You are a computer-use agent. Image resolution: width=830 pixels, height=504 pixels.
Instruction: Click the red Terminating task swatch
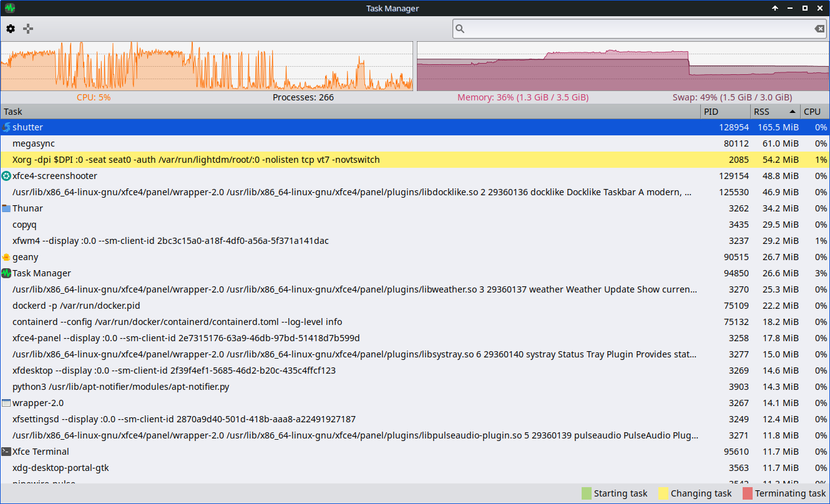pyautogui.click(x=748, y=493)
